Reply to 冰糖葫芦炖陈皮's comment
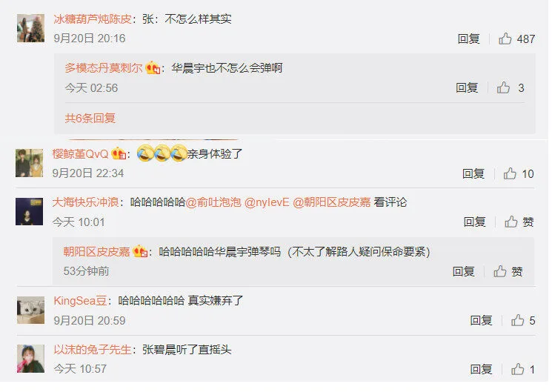This screenshot has width=552, height=392. click(468, 39)
